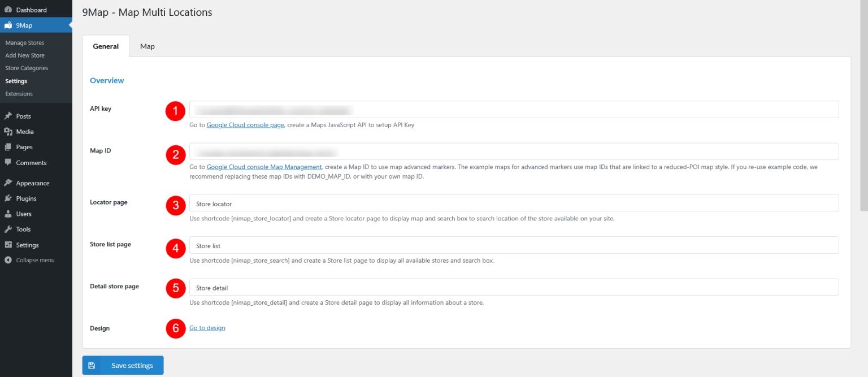Open the Go to design link
Viewport: 868px width, 377px height.
click(207, 328)
